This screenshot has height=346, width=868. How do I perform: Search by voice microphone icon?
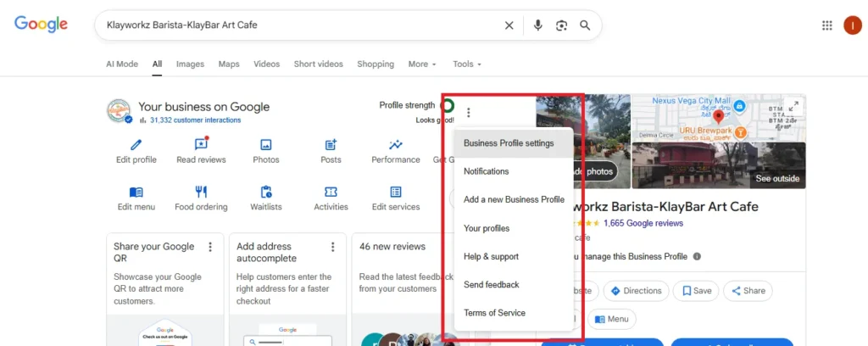point(537,25)
